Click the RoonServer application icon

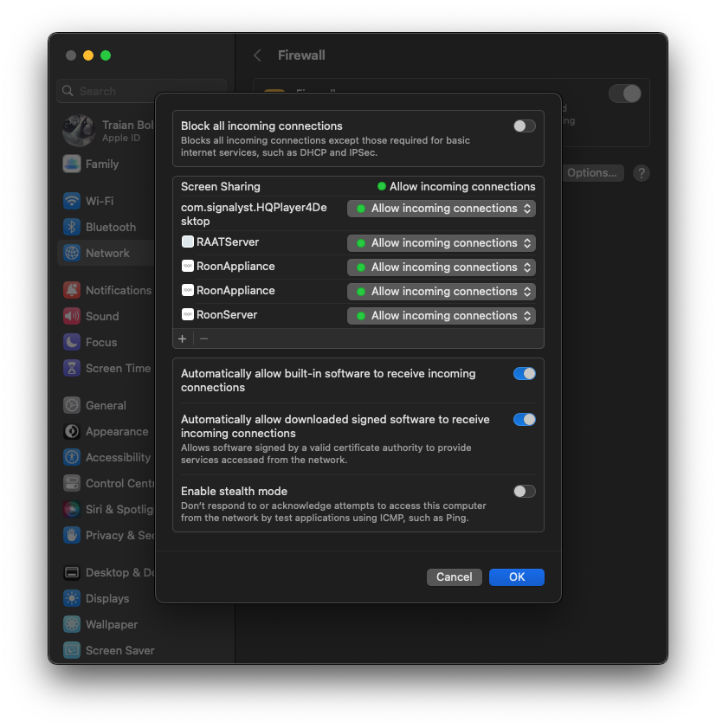(x=188, y=315)
